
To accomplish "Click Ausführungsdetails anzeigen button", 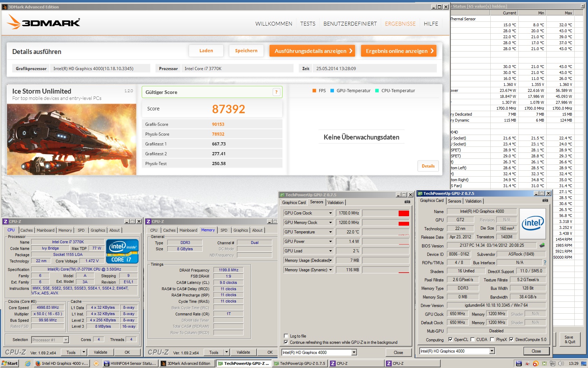I will (312, 51).
